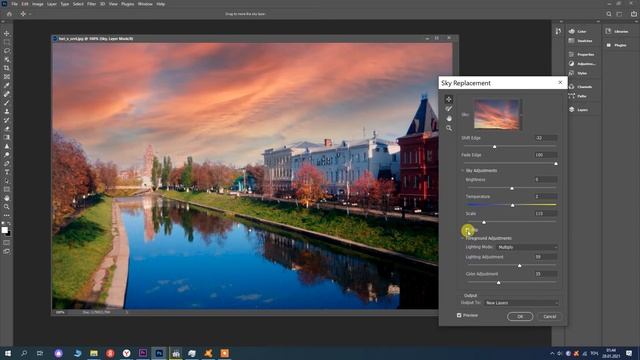The image size is (640, 360).
Task: Select the Pen tool
Action: click(7, 163)
